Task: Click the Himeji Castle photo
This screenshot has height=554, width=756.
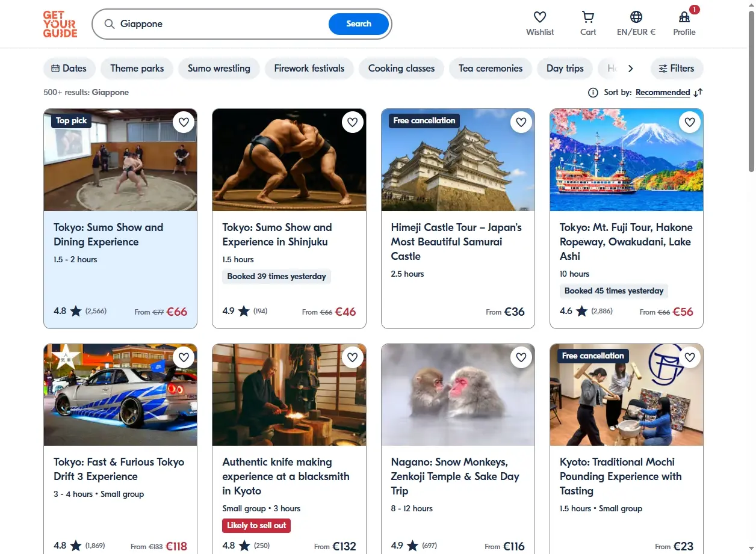Action: [458, 160]
